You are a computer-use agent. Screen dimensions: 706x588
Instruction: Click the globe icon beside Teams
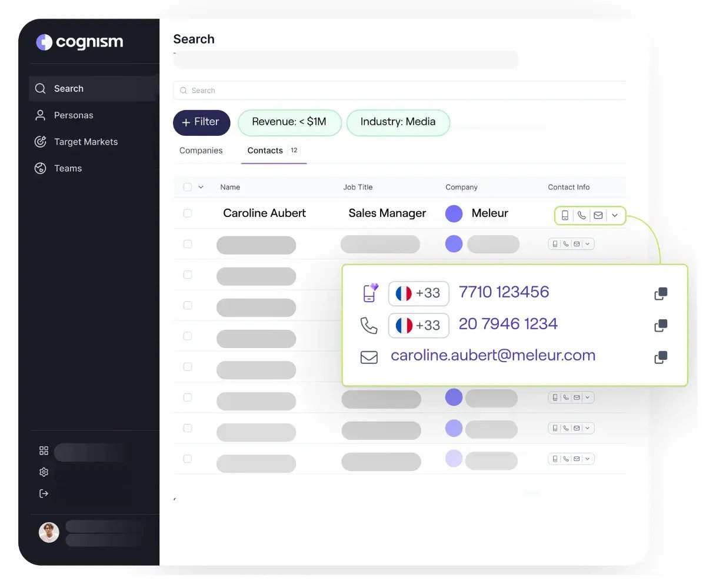[x=40, y=168]
